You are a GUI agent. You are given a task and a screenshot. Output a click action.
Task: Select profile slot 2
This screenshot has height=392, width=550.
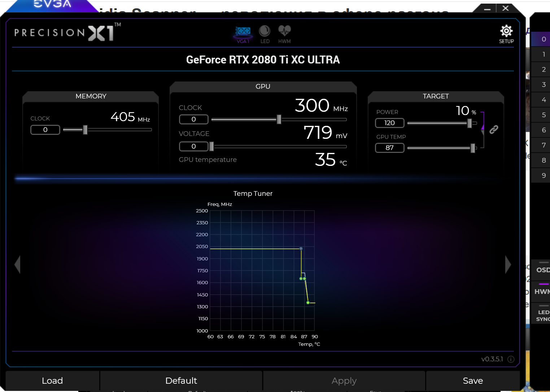pos(541,69)
